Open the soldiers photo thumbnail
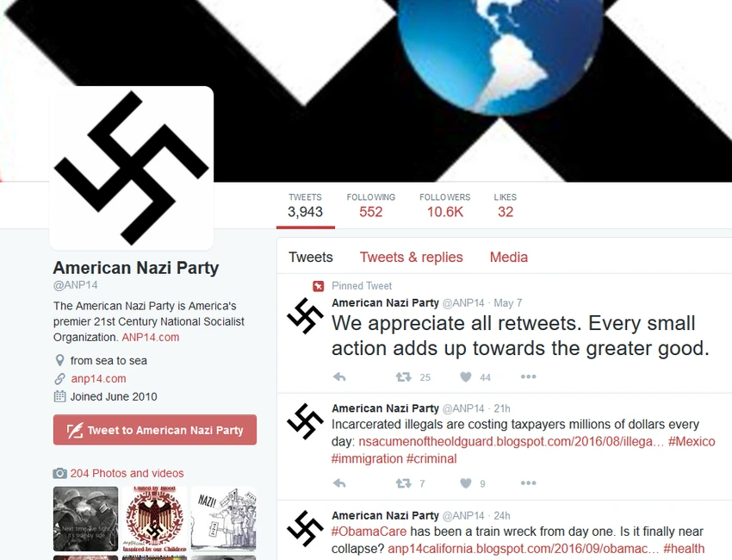Screen dimensions: 732x560 point(85,519)
